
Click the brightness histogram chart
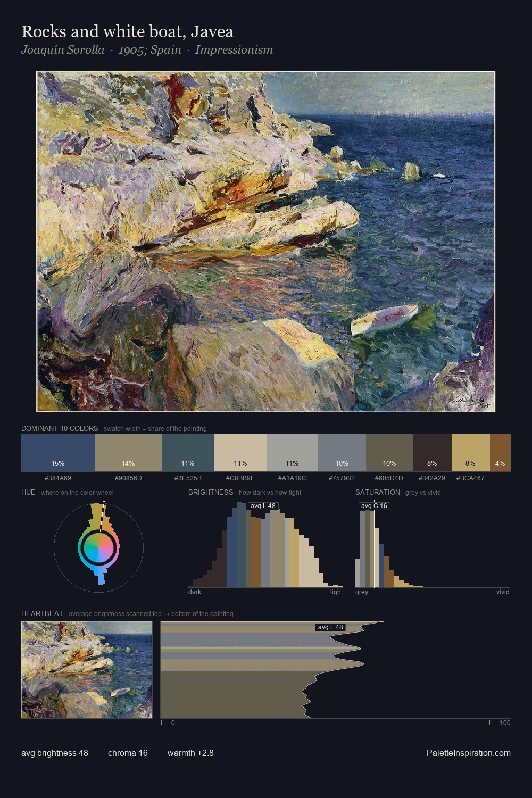[x=265, y=544]
